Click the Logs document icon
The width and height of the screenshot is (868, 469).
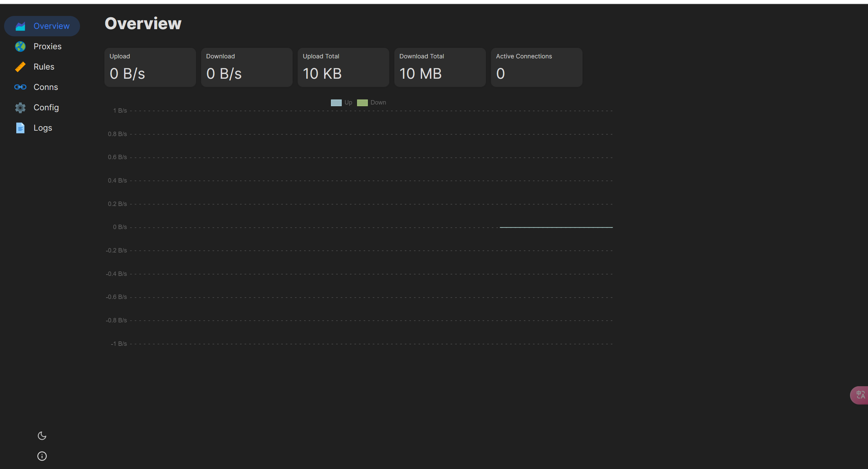[20, 128]
